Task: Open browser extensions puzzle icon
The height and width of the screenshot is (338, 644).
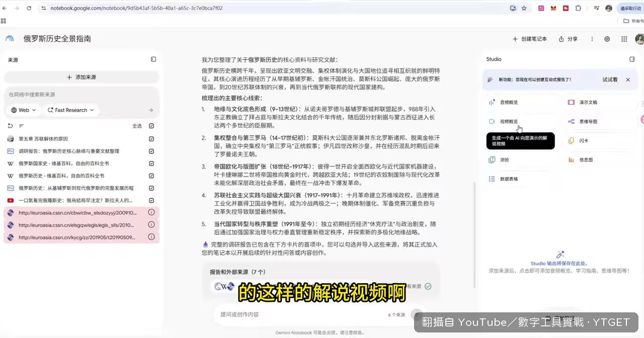Action: click(578, 8)
